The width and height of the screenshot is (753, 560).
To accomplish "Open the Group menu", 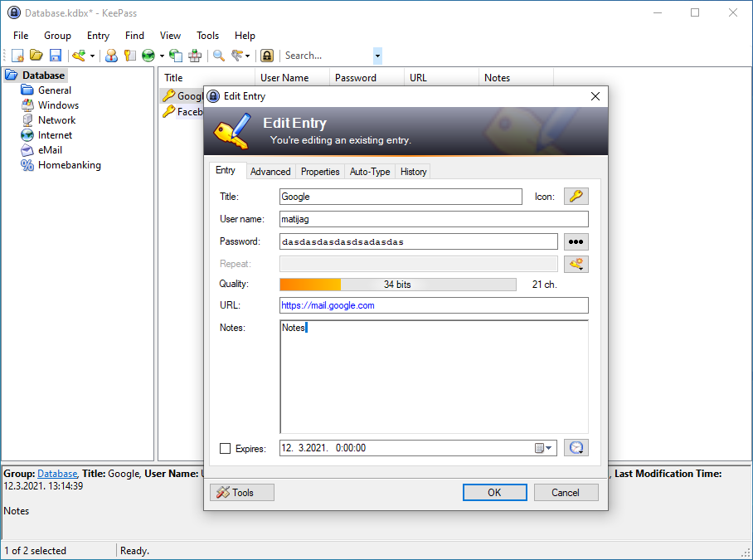I will pos(57,36).
